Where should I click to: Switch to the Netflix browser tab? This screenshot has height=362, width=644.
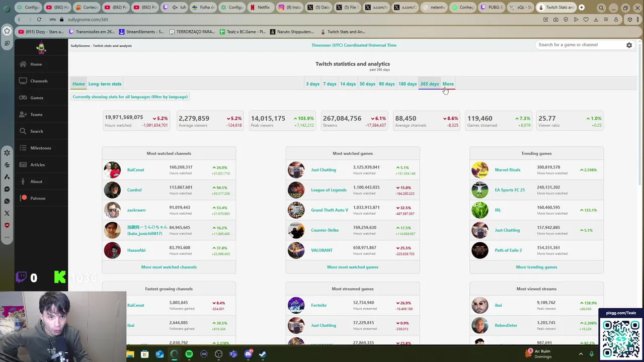(260, 8)
